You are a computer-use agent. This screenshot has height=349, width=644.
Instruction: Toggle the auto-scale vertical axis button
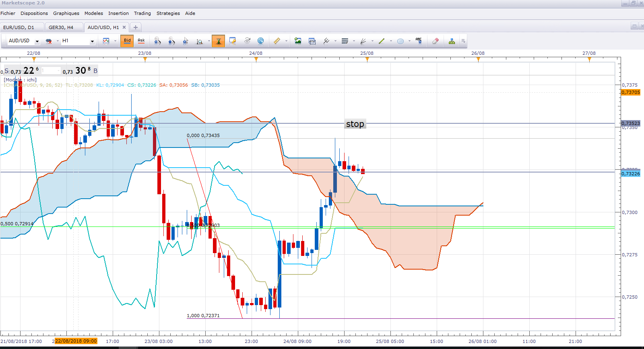(x=218, y=41)
